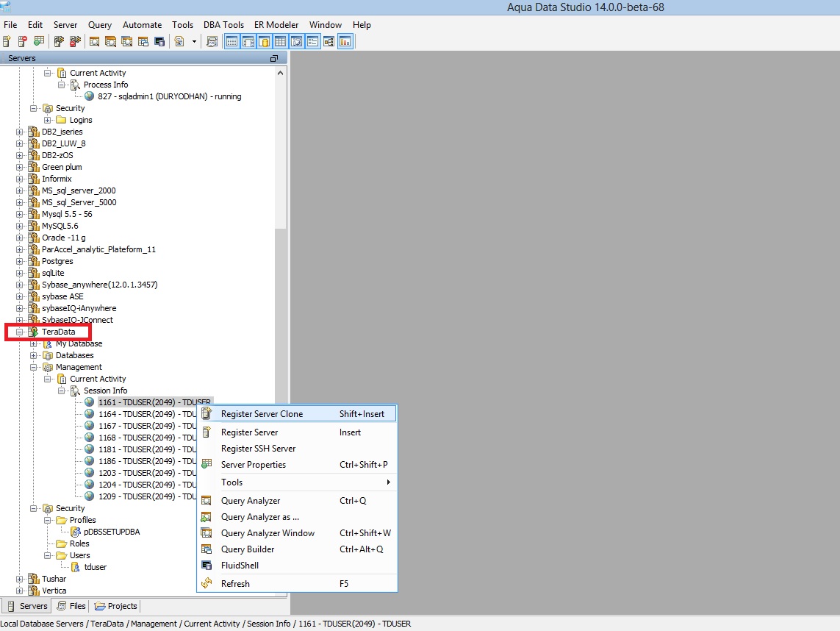Select the Sybase_anywhere(12.0.1.3457) server
The width and height of the screenshot is (840, 631).
pyautogui.click(x=100, y=285)
